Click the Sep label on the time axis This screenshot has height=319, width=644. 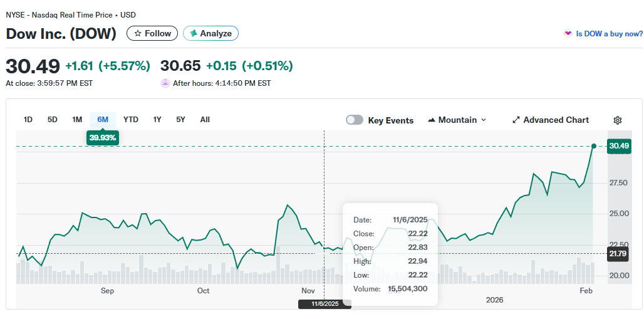point(107,291)
